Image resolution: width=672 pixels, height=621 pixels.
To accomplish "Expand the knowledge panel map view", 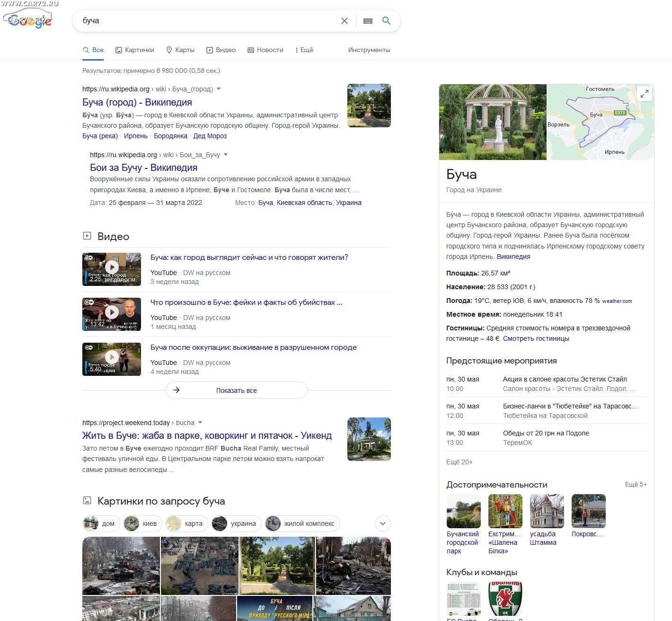I will [644, 94].
